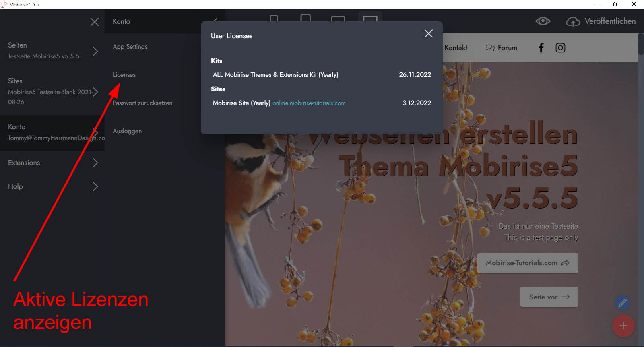Screen dimensions: 644x347
Task: Open online.mobirise-tutorials.com license link
Action: click(309, 103)
